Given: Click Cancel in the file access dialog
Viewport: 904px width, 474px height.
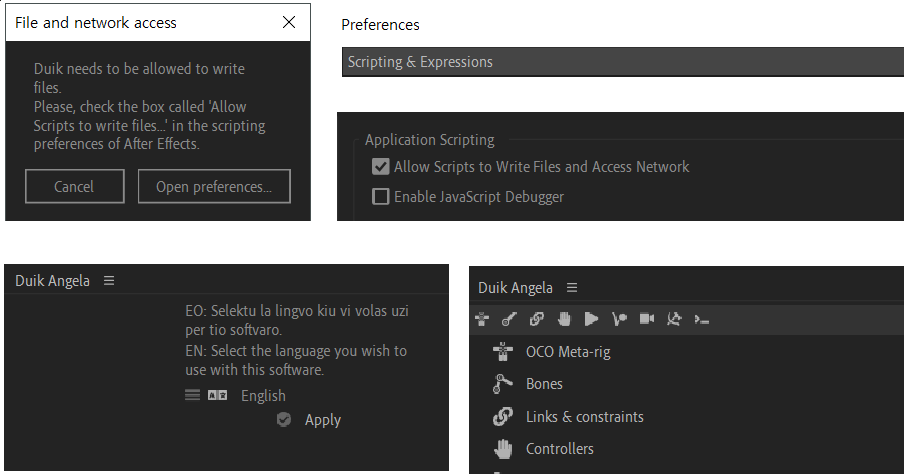Looking at the screenshot, I should coord(74,186).
